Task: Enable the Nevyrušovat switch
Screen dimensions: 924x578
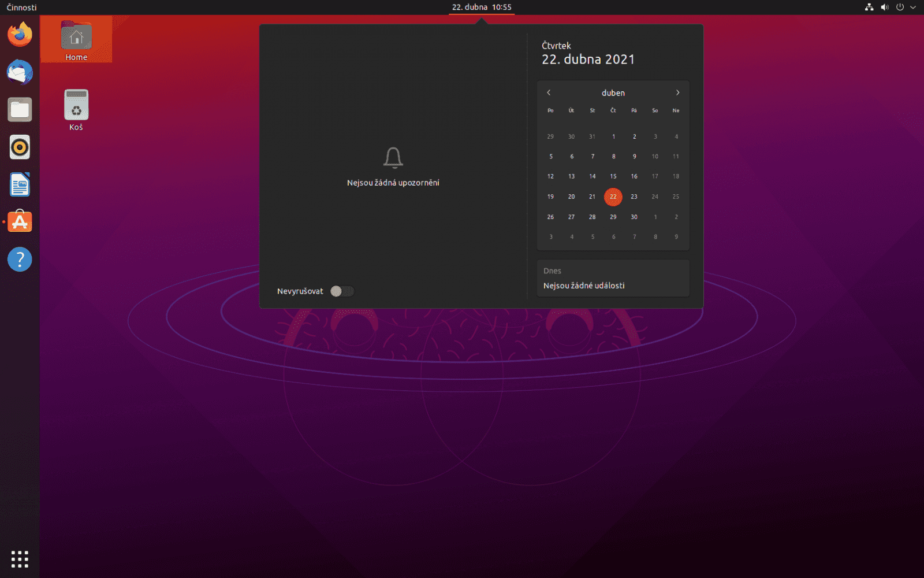Action: pyautogui.click(x=342, y=291)
